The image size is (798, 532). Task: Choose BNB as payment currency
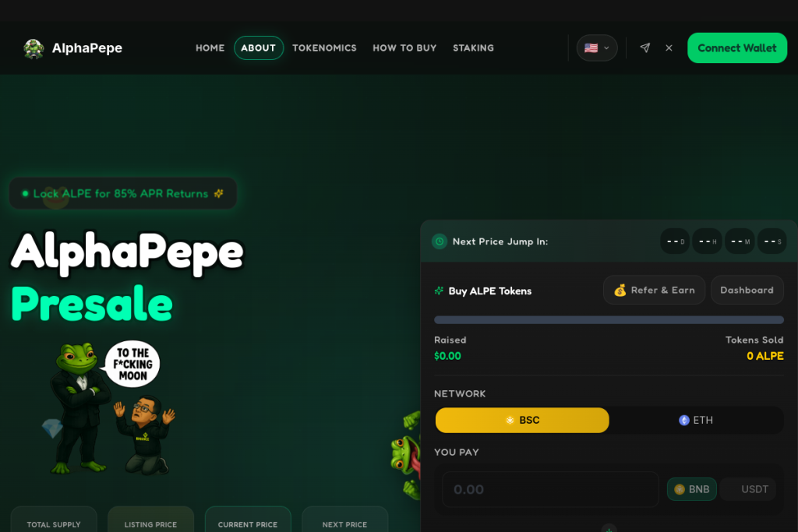pyautogui.click(x=692, y=489)
